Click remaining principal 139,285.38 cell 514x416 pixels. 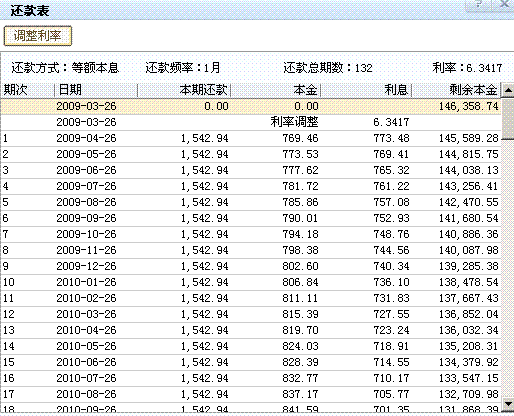tap(468, 266)
